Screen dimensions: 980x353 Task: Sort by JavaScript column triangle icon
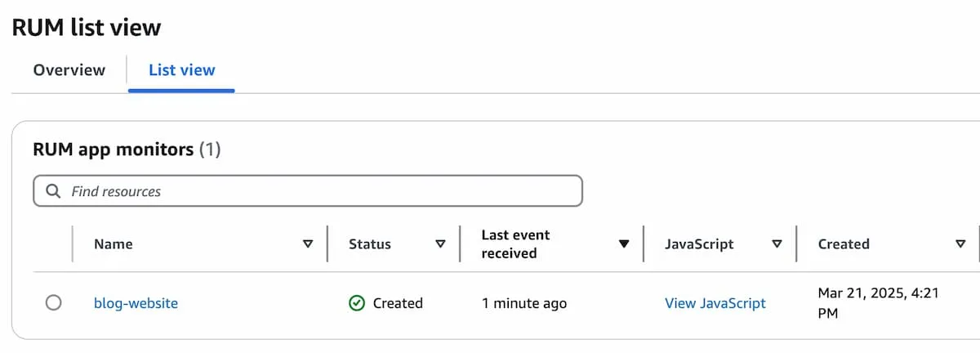tap(777, 244)
